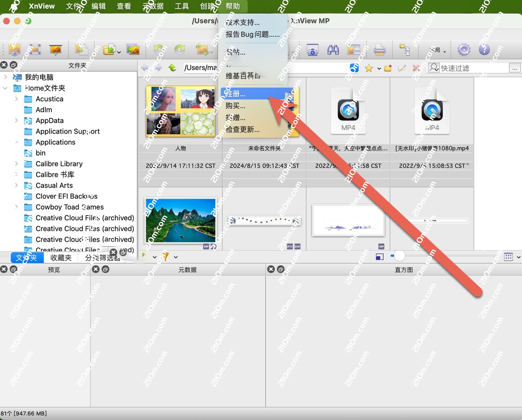Undock the histogram panel

pyautogui.click(x=281, y=269)
